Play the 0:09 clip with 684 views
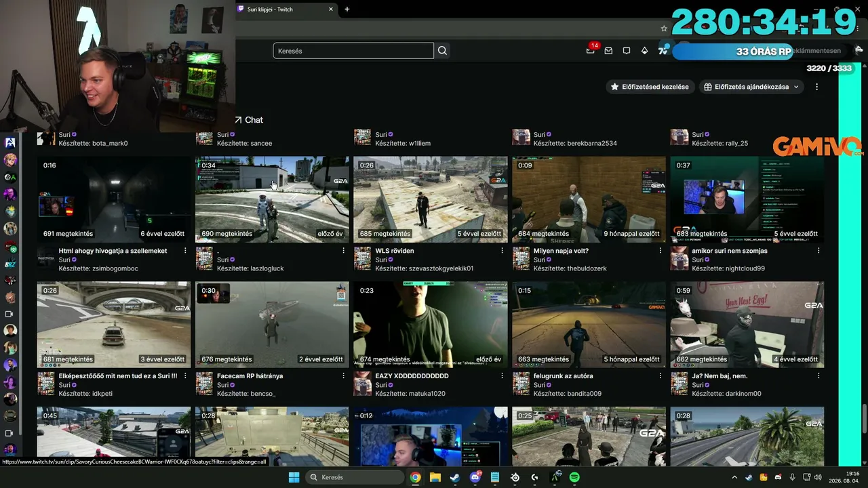The width and height of the screenshot is (868, 488). pos(589,199)
